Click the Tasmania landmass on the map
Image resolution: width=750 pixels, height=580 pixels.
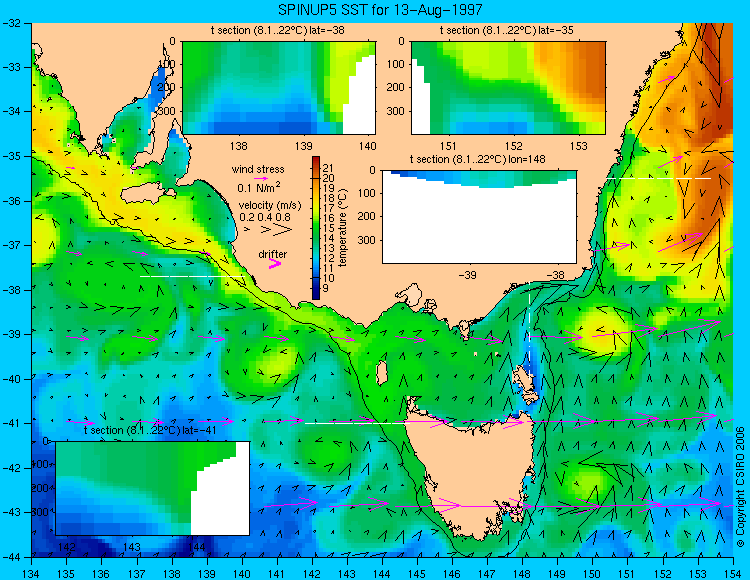tap(471, 473)
